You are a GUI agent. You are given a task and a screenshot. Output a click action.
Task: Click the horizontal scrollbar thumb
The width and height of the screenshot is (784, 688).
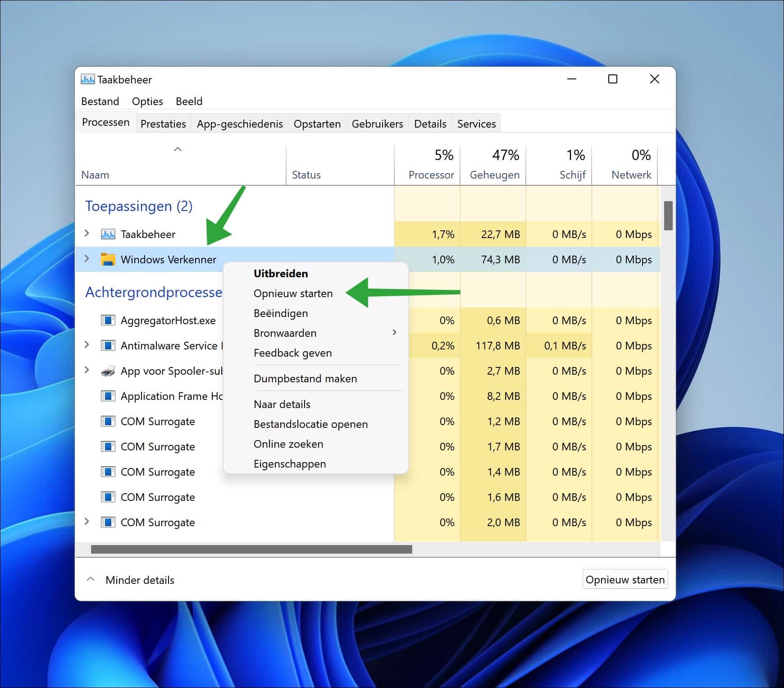[x=251, y=549]
